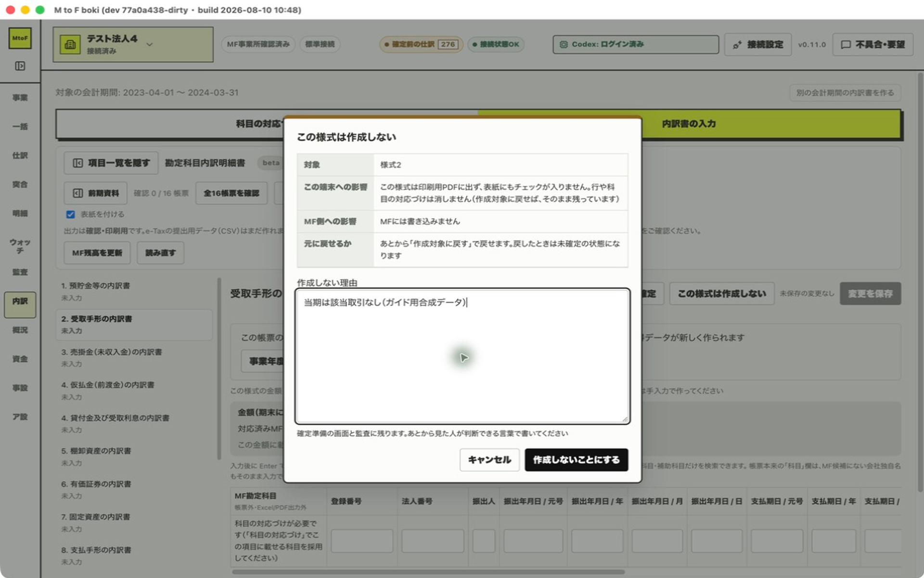Select 4. 貸付金及び受取利息の内訳書
Viewport: 924px width, 578px height.
pos(135,423)
